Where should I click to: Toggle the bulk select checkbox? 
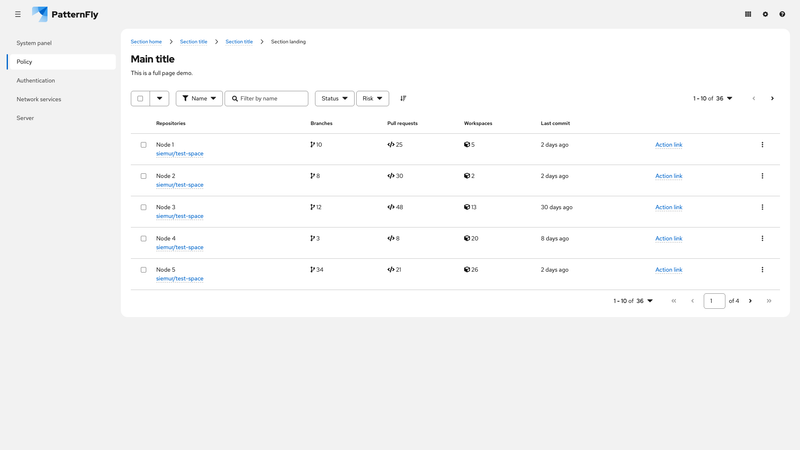point(140,98)
